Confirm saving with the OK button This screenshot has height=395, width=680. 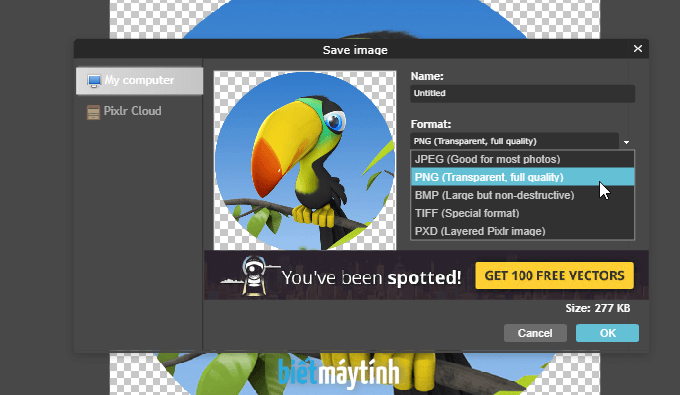click(607, 333)
